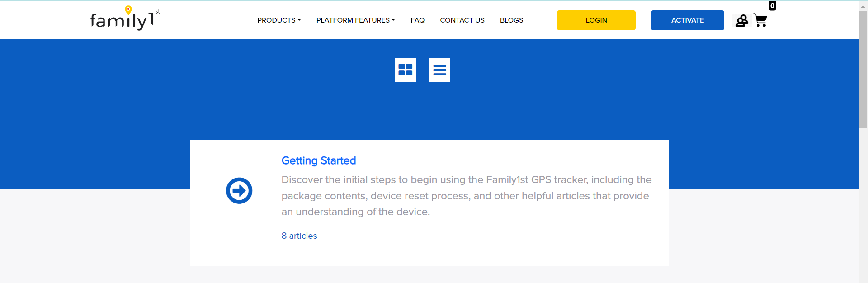The height and width of the screenshot is (283, 868).
Task: Expand the Platform Features dropdown
Action: 355,20
